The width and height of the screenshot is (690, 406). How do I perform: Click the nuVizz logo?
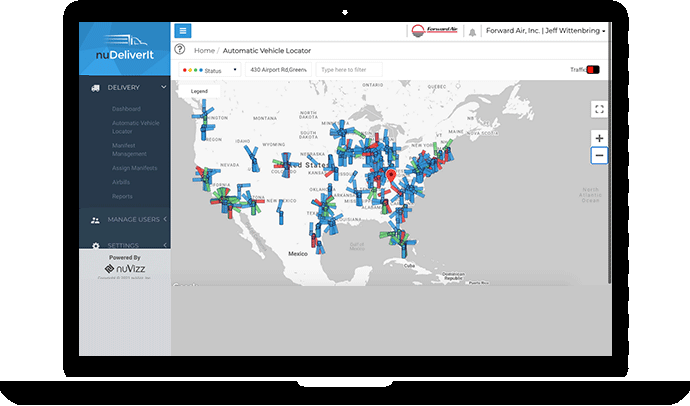(125, 268)
